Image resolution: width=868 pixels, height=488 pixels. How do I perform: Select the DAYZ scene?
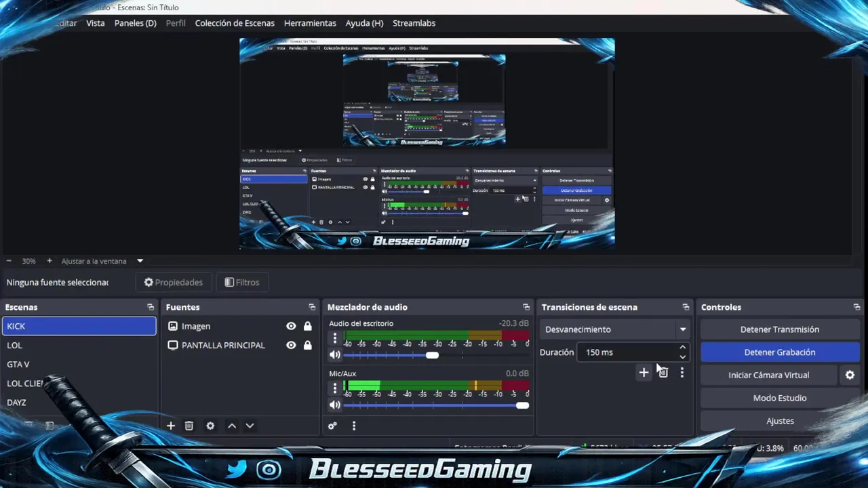pyautogui.click(x=79, y=402)
